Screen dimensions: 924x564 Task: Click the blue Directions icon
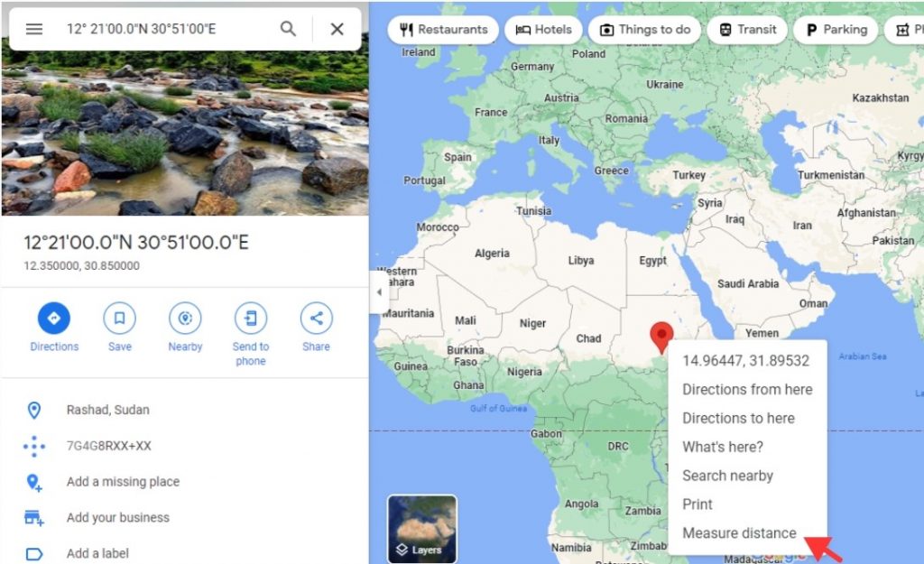[53, 319]
